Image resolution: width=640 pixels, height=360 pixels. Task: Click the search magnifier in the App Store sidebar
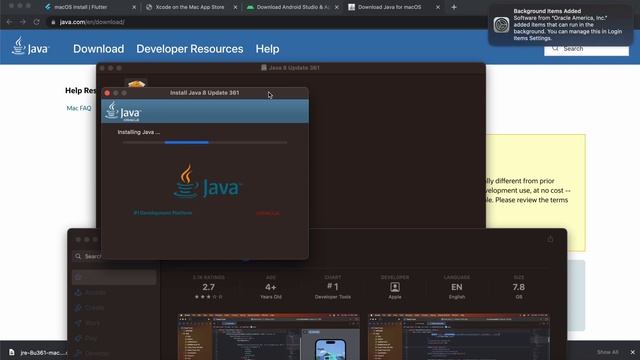(x=78, y=256)
